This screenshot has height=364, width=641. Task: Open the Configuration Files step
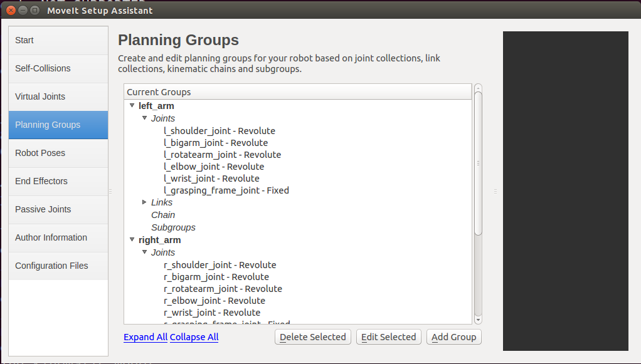click(58, 266)
